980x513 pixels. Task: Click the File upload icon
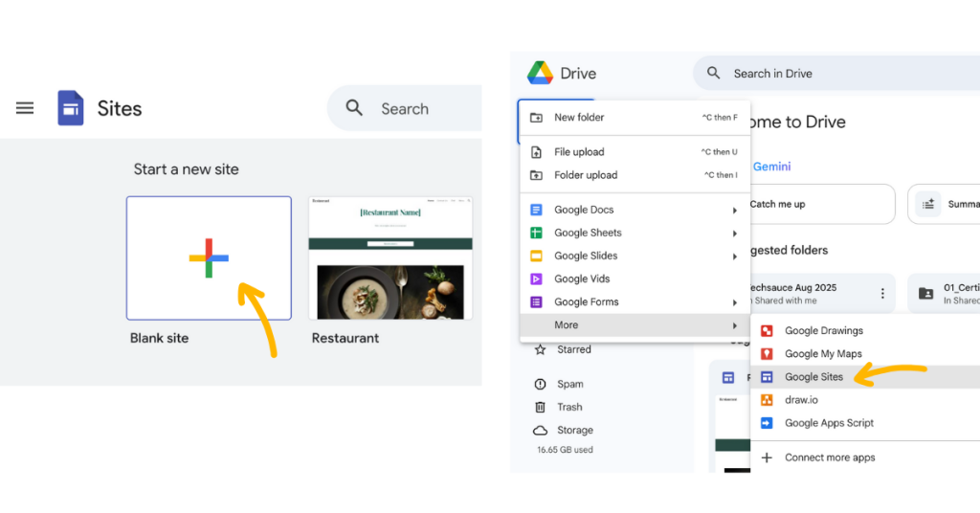coord(536,152)
